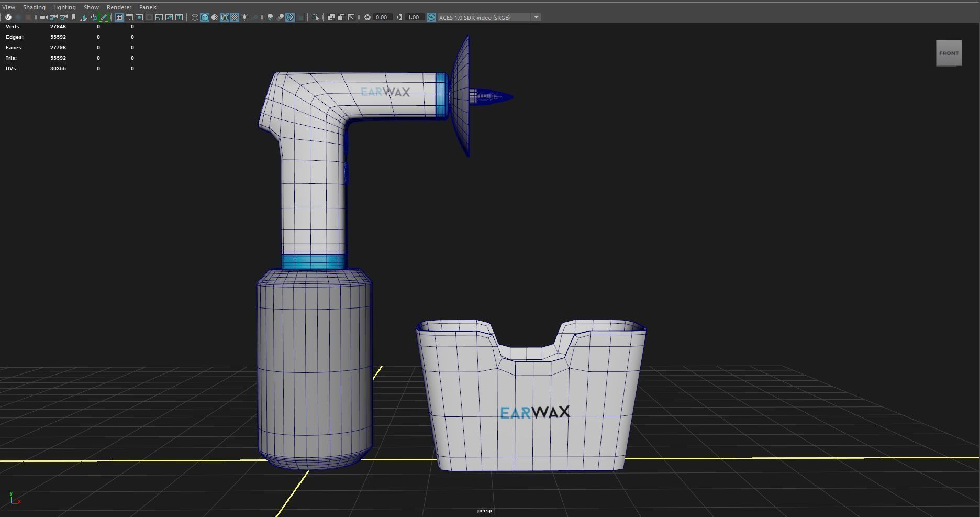Open the Panels menu
980x517 pixels.
148,7
